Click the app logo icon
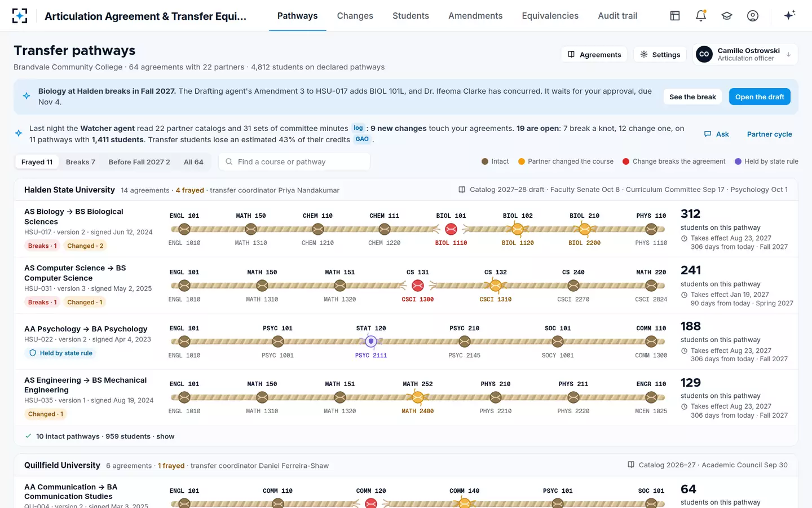The height and width of the screenshot is (508, 812). coord(20,16)
